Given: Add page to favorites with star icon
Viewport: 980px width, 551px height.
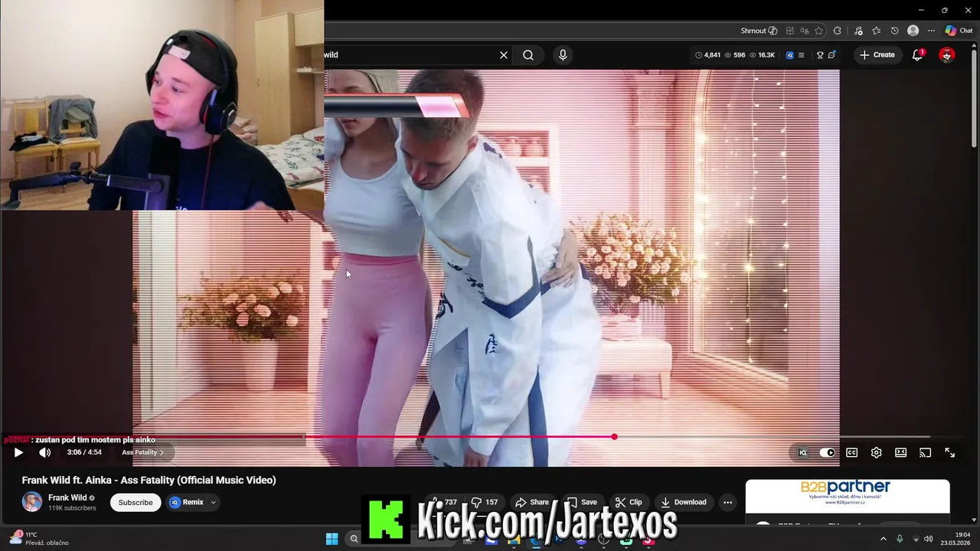Looking at the screenshot, I should [x=819, y=31].
